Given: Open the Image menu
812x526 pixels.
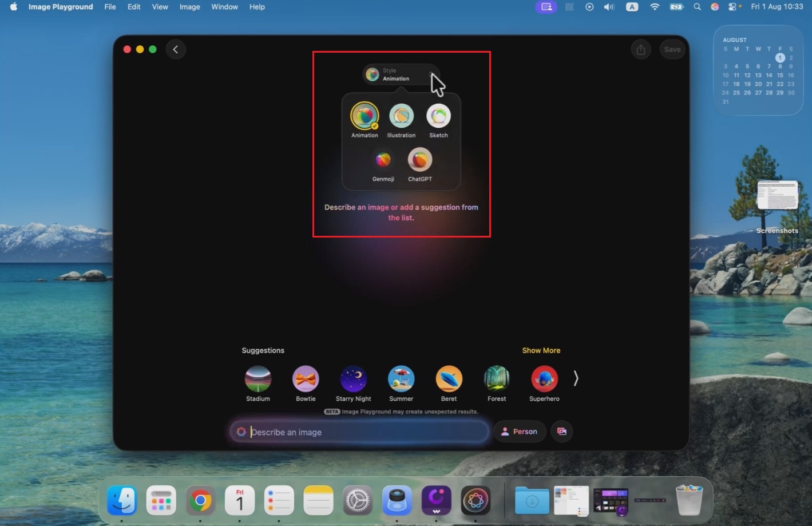Looking at the screenshot, I should pyautogui.click(x=189, y=7).
